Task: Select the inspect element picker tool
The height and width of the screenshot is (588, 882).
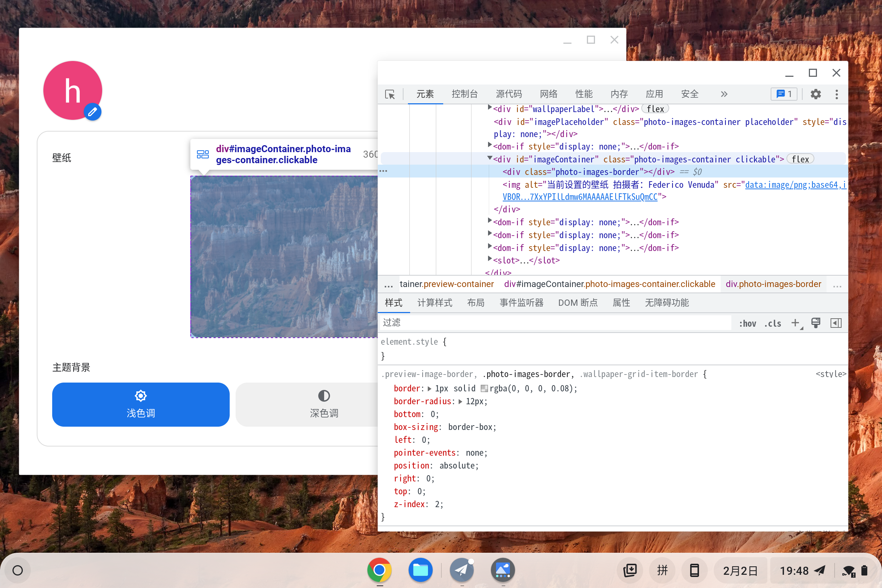Action: (390, 94)
